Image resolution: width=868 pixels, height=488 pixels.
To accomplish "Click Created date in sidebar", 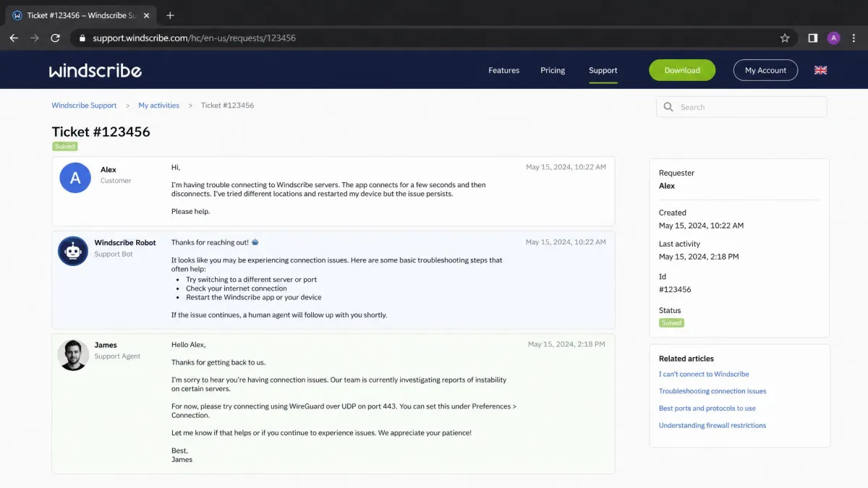I will click(x=701, y=226).
